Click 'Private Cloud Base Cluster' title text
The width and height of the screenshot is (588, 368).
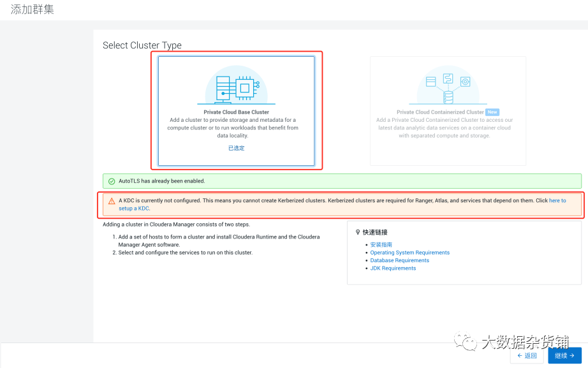pyautogui.click(x=236, y=112)
